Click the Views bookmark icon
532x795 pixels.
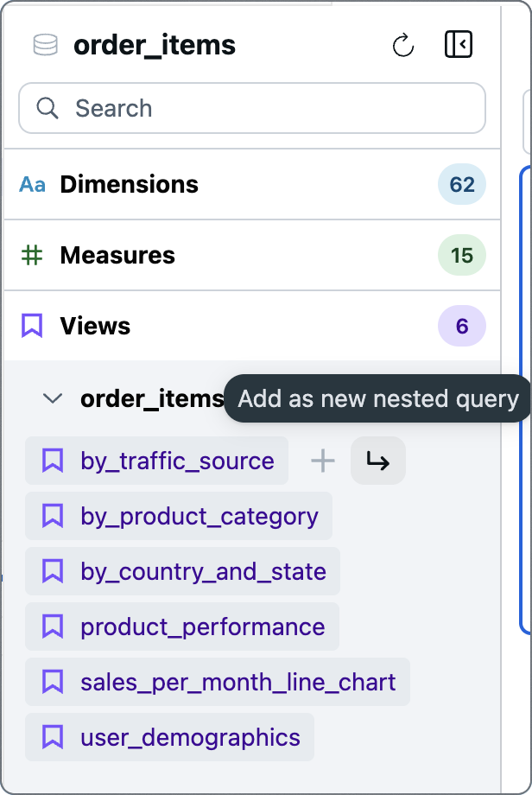[x=32, y=326]
